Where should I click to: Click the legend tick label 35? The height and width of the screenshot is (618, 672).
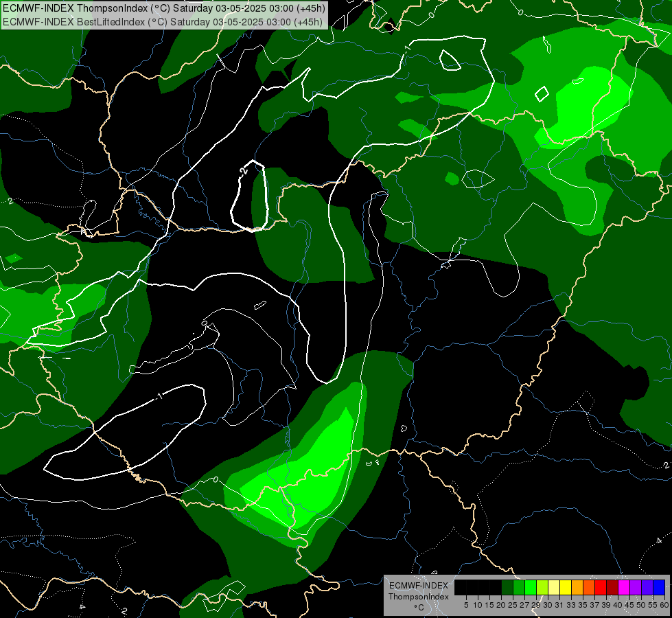click(x=583, y=605)
